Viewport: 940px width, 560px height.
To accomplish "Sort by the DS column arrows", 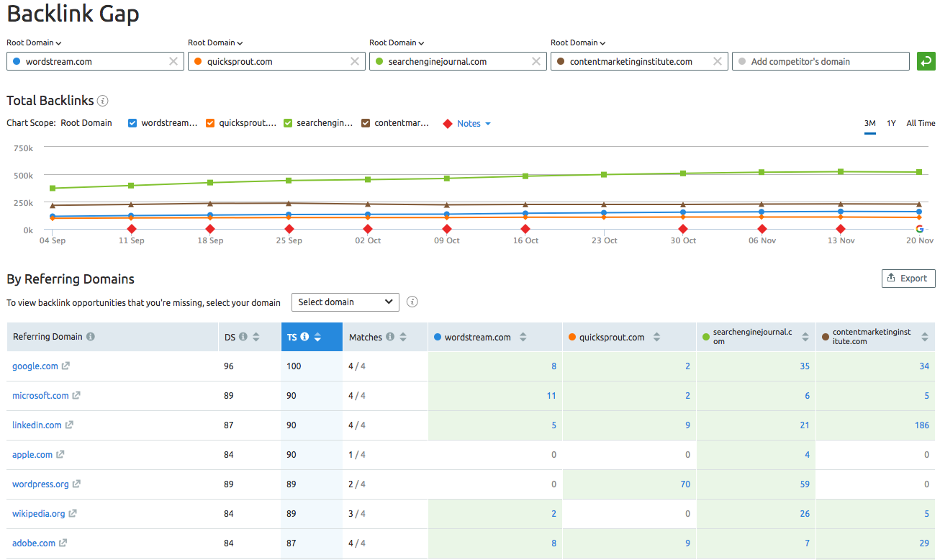I will coord(256,337).
